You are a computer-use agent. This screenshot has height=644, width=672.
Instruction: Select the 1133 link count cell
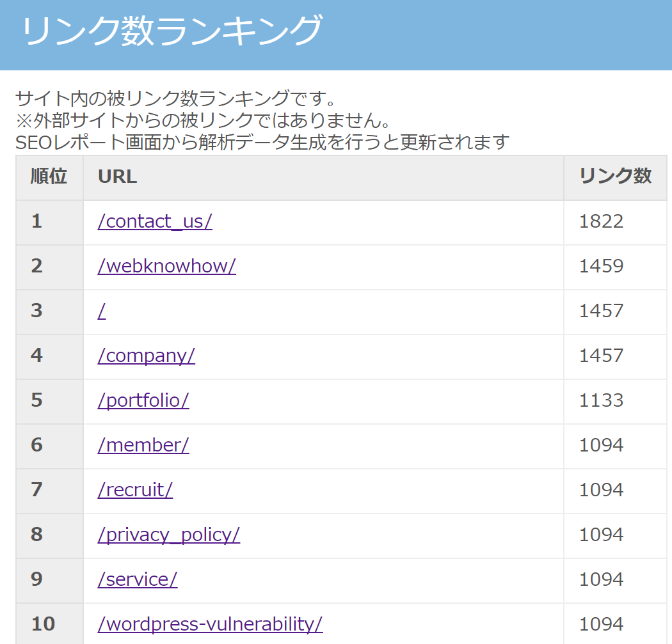pyautogui.click(x=600, y=400)
